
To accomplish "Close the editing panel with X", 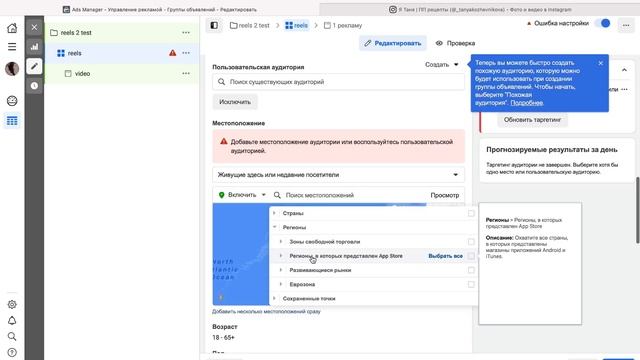I will tap(34, 27).
